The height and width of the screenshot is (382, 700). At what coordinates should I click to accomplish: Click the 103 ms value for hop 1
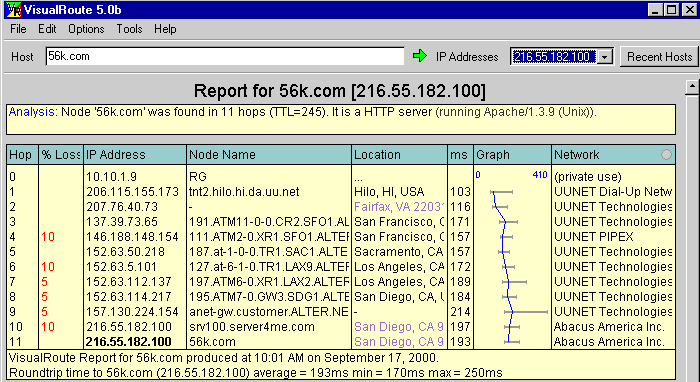461,192
